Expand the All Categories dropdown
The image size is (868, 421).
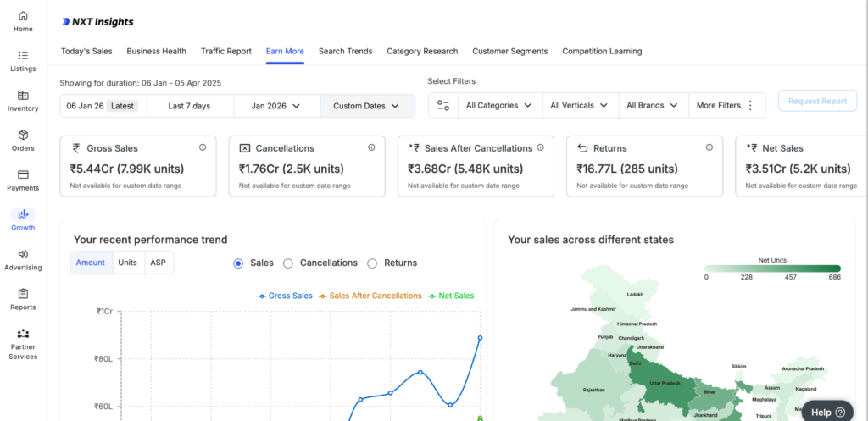499,106
